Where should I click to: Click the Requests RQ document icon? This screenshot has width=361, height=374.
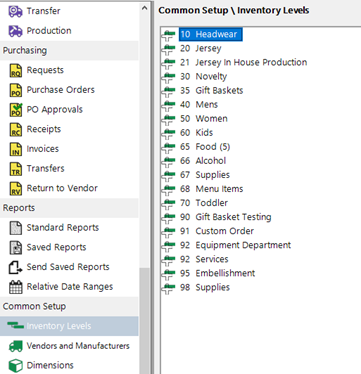15,70
